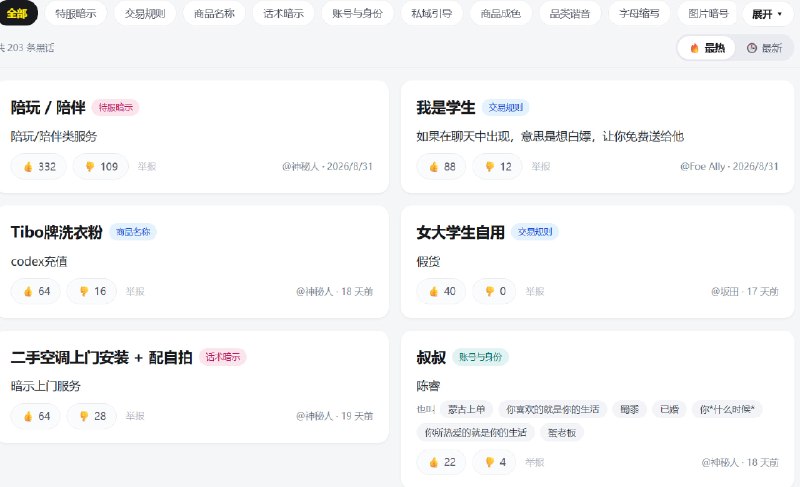Show the 品类谐音 category
Screen dimensions: 800x487
pyautogui.click(x=570, y=13)
